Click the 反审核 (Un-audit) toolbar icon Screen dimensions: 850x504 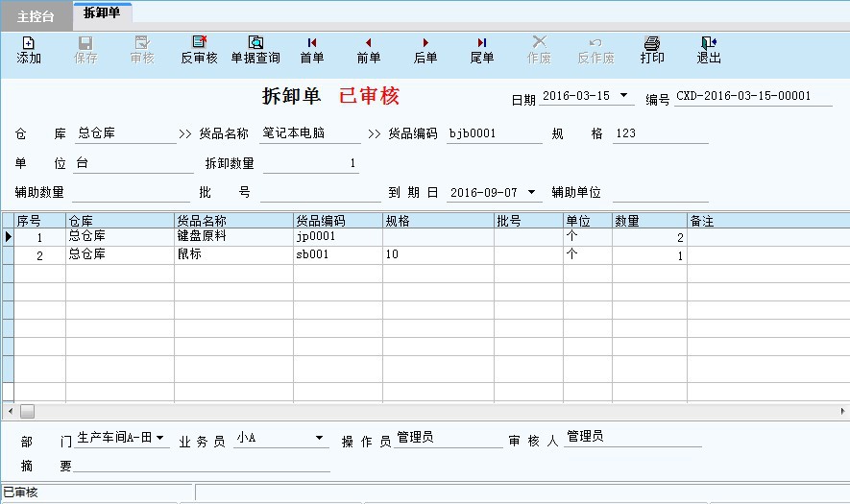click(x=199, y=50)
